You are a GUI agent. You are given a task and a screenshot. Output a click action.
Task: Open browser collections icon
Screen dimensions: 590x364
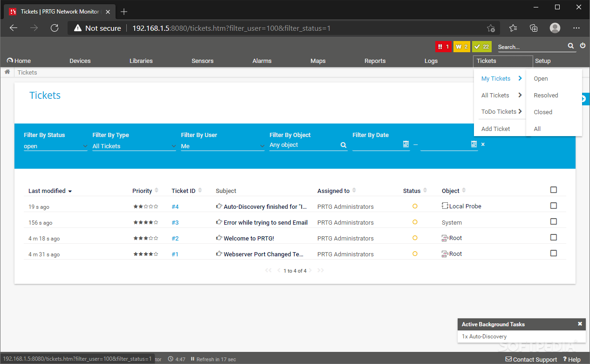[x=534, y=28]
